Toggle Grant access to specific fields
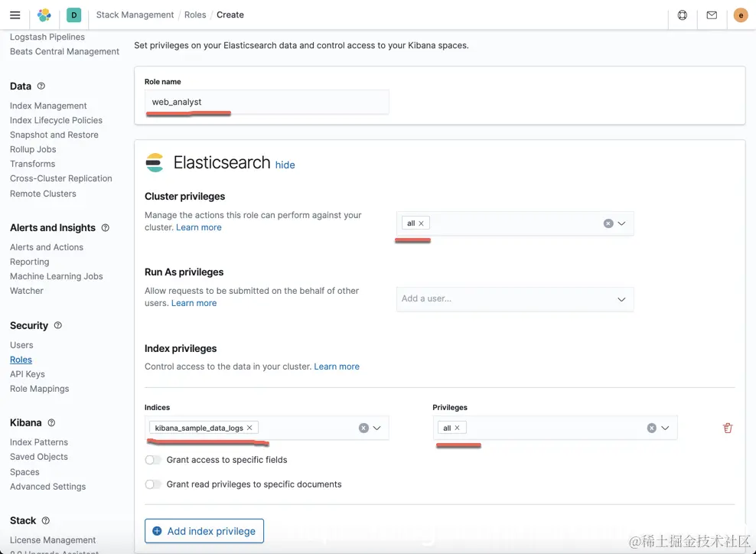Viewport: 756px width, 554px height. pyautogui.click(x=153, y=460)
